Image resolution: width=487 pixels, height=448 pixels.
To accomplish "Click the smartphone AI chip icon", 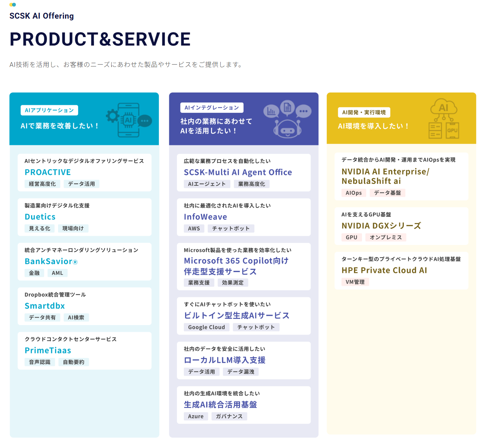I will pyautogui.click(x=128, y=120).
